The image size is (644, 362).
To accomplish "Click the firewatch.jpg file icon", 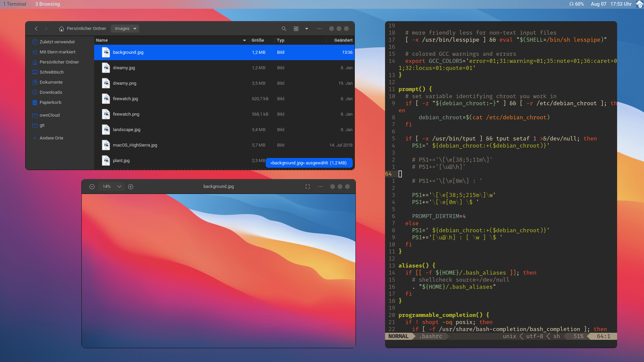I will pos(106,99).
